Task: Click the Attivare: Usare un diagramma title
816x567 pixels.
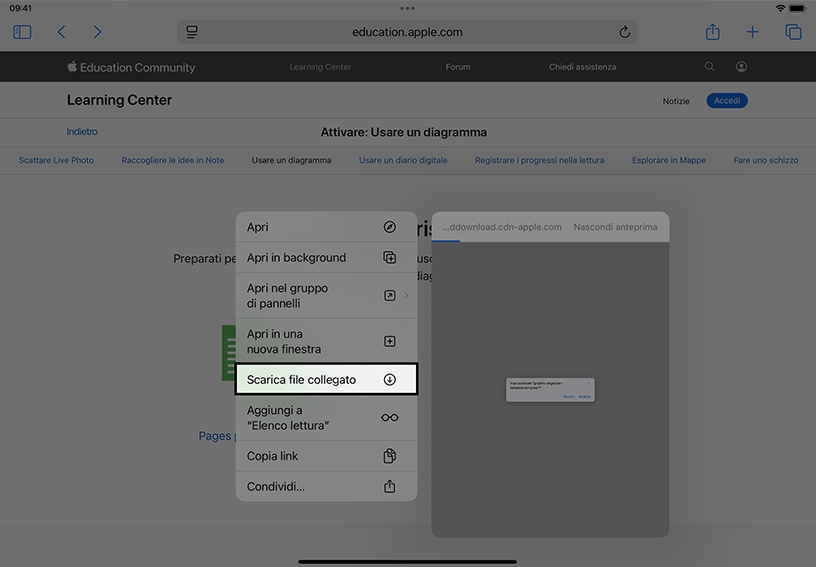Action: [x=404, y=132]
